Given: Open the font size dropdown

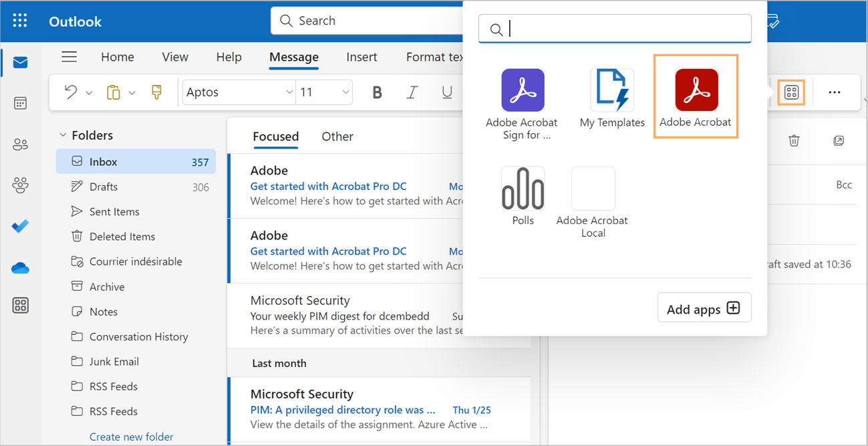Looking at the screenshot, I should [x=345, y=92].
